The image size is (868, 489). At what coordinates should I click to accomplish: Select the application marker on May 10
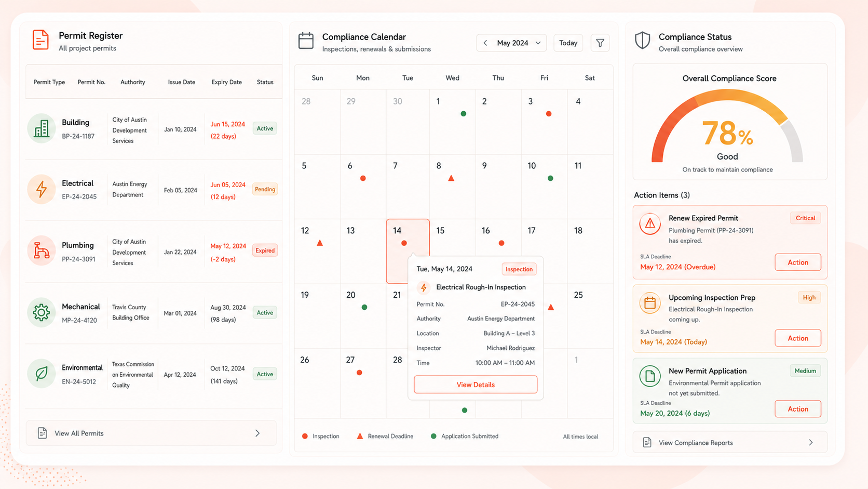point(550,178)
